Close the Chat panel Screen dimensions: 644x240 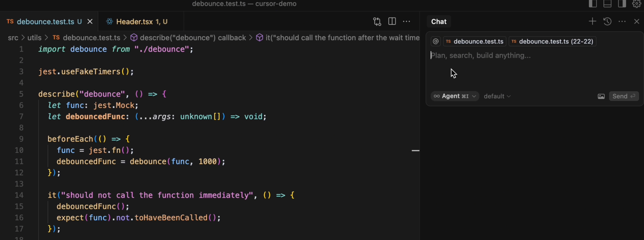[636, 21]
